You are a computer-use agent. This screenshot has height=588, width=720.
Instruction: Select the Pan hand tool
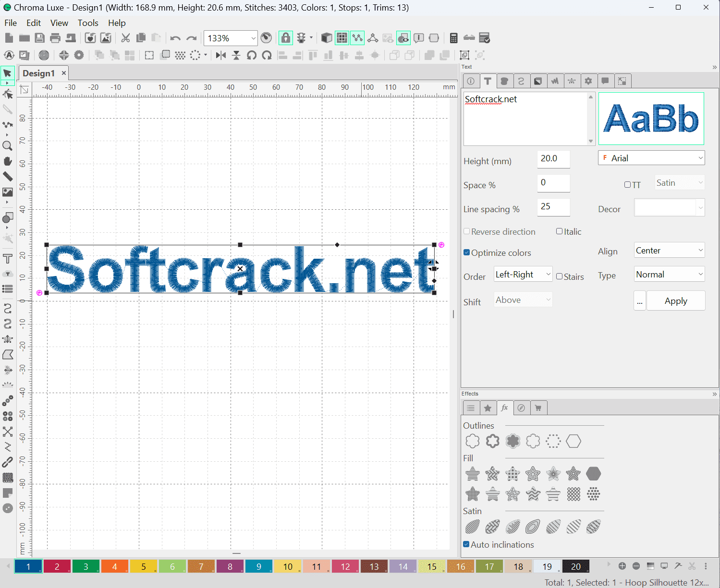pos(7,161)
